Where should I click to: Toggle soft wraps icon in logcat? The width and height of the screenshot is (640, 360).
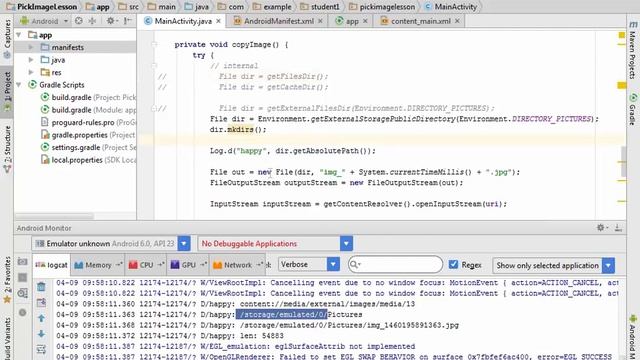click(x=41, y=349)
